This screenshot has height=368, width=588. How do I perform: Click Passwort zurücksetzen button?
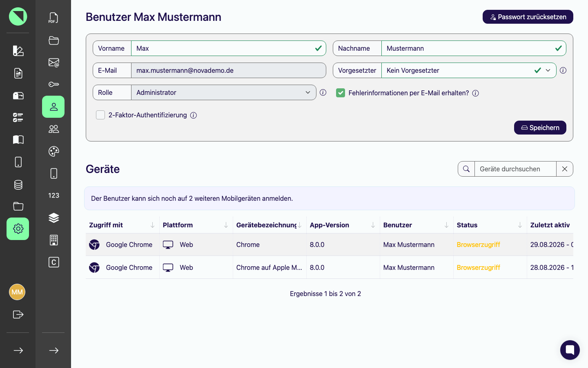[528, 17]
